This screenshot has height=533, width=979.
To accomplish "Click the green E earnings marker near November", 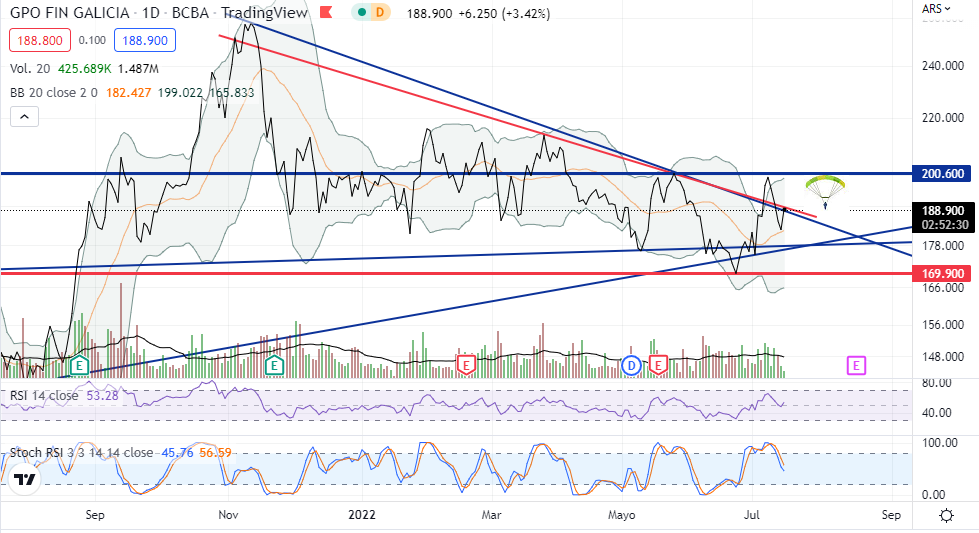I will click(x=274, y=365).
